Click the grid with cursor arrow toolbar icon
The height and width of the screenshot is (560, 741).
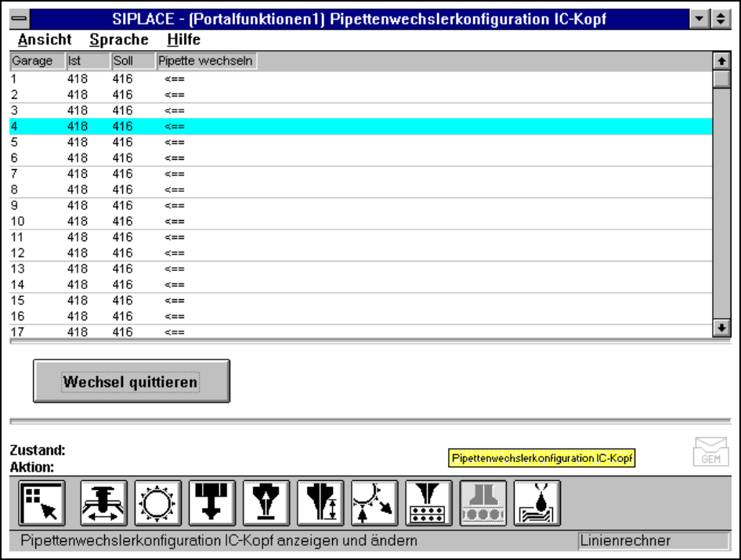(x=40, y=503)
